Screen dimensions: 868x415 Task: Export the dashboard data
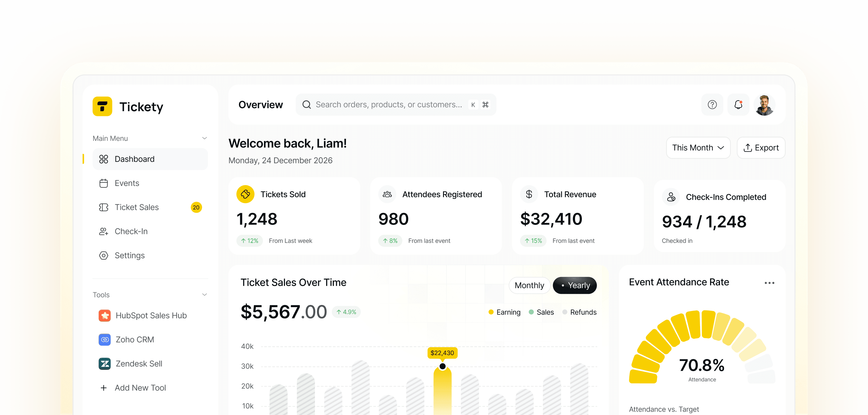tap(761, 148)
